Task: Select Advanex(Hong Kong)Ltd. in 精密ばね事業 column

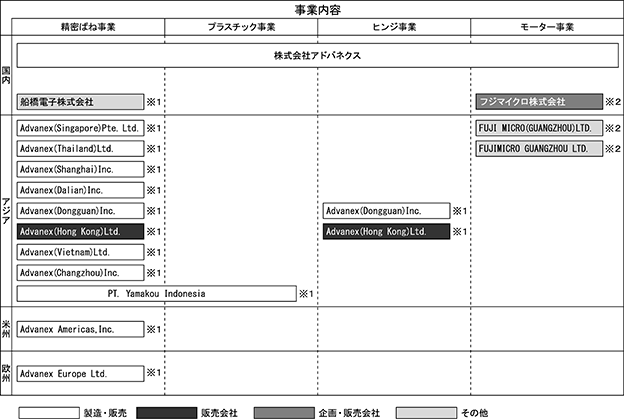Action: [80, 232]
